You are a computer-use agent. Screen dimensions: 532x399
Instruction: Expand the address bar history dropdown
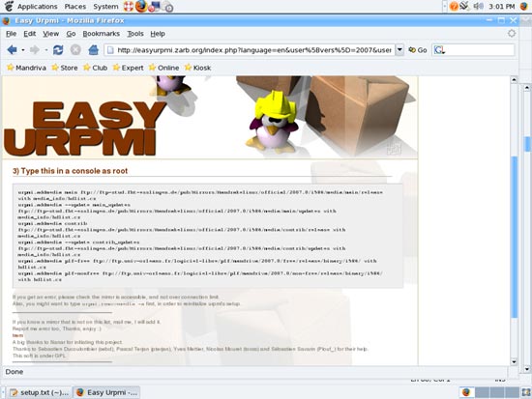399,50
